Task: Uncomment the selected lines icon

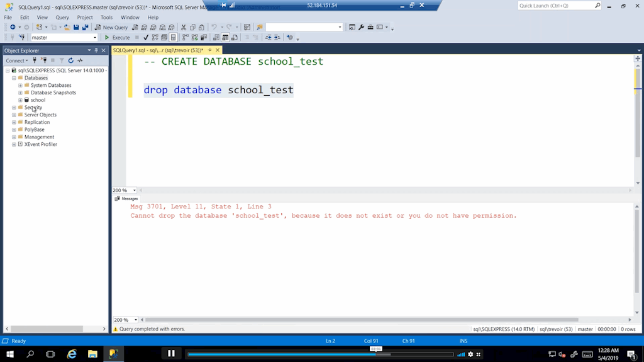Action: coord(255,37)
